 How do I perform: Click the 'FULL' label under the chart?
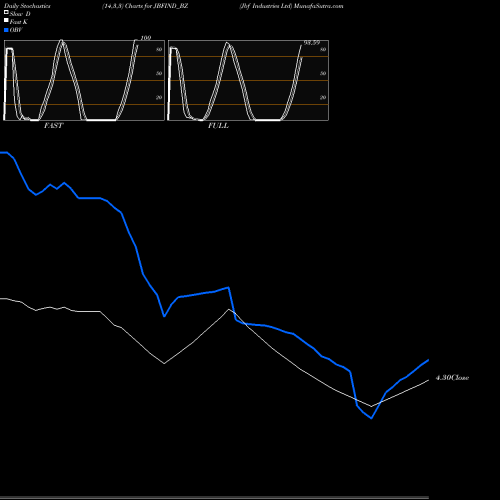(x=218, y=126)
